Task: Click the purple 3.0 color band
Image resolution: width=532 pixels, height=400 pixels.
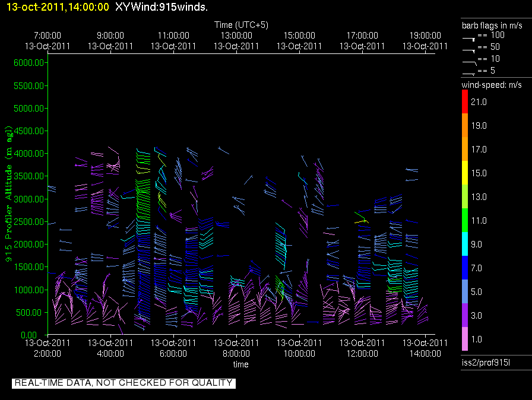Action: pyautogui.click(x=465, y=315)
